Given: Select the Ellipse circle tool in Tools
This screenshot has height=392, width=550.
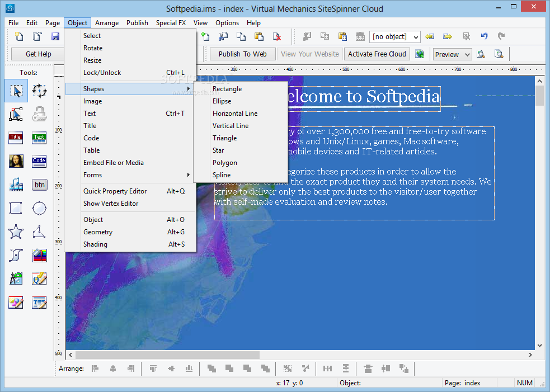Looking at the screenshot, I should [39, 208].
